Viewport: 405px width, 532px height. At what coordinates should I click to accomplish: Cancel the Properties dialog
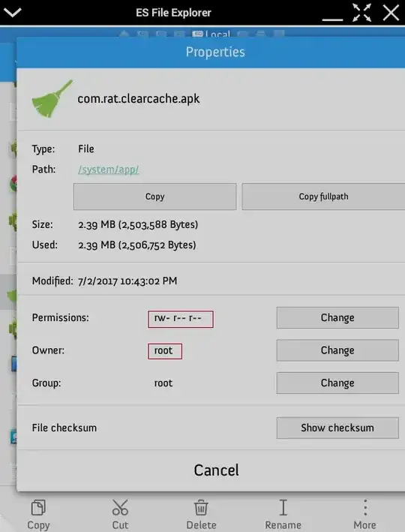[217, 470]
